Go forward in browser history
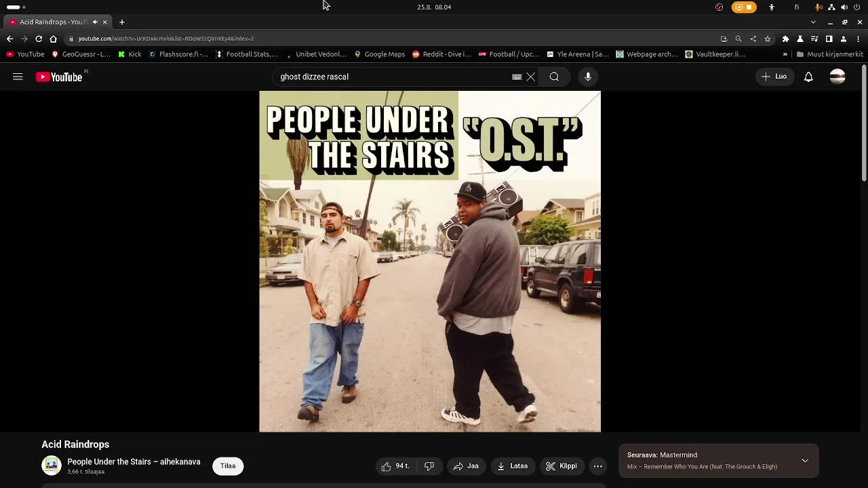Viewport: 868px width, 488px height. click(24, 39)
